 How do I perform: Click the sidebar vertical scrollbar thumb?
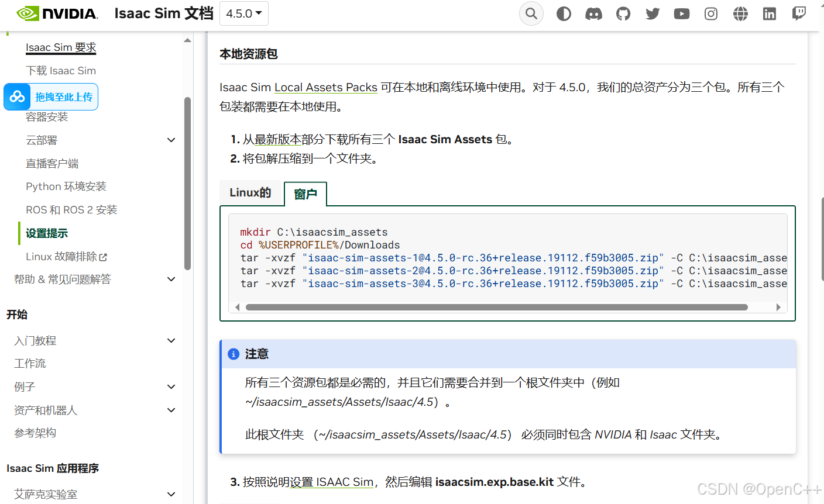[187, 183]
